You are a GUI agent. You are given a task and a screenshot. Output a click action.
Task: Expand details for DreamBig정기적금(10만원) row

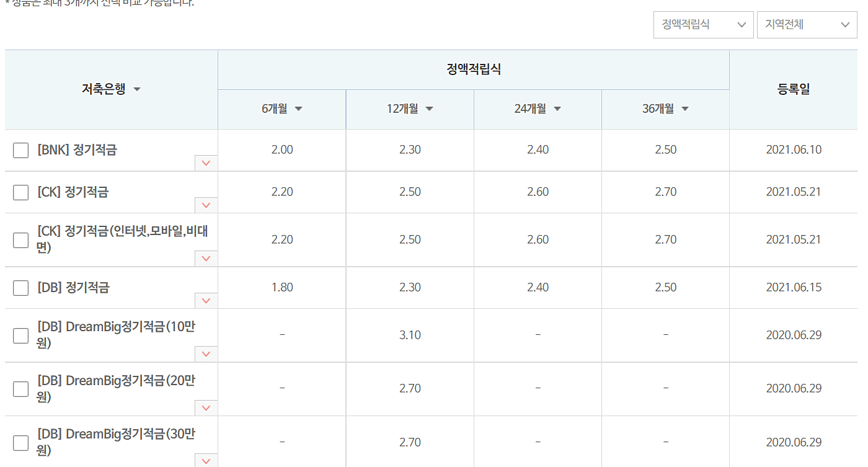coord(206,354)
